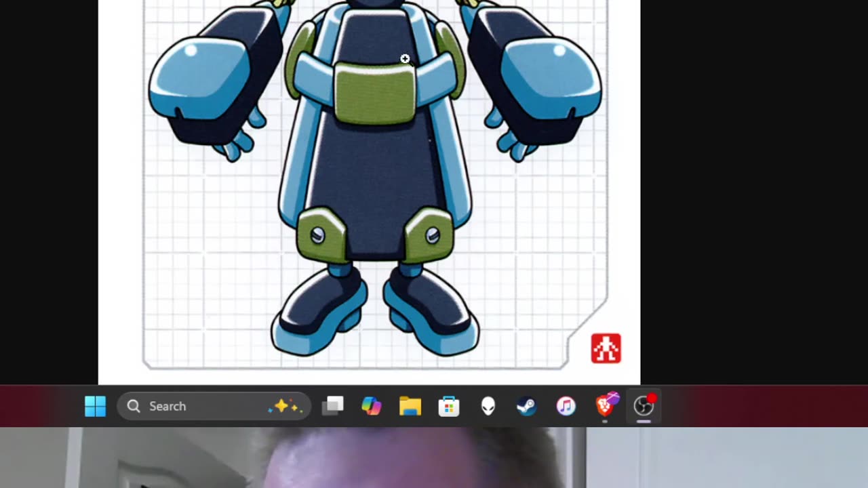Open Task View from the taskbar
868x488 pixels.
[x=332, y=406]
